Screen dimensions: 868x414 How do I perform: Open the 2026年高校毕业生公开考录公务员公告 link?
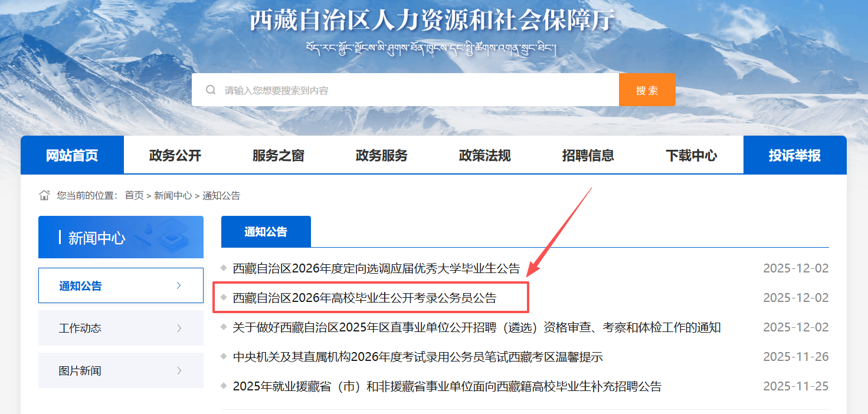pyautogui.click(x=365, y=298)
